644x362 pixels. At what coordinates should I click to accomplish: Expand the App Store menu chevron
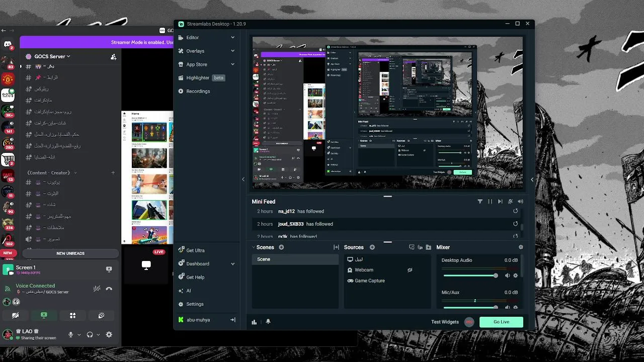(232, 64)
